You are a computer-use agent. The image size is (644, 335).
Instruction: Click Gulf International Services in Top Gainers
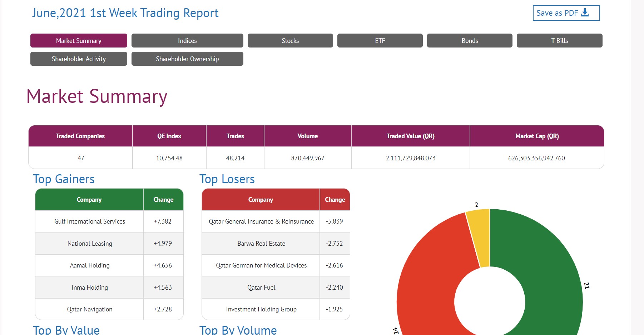pos(90,221)
